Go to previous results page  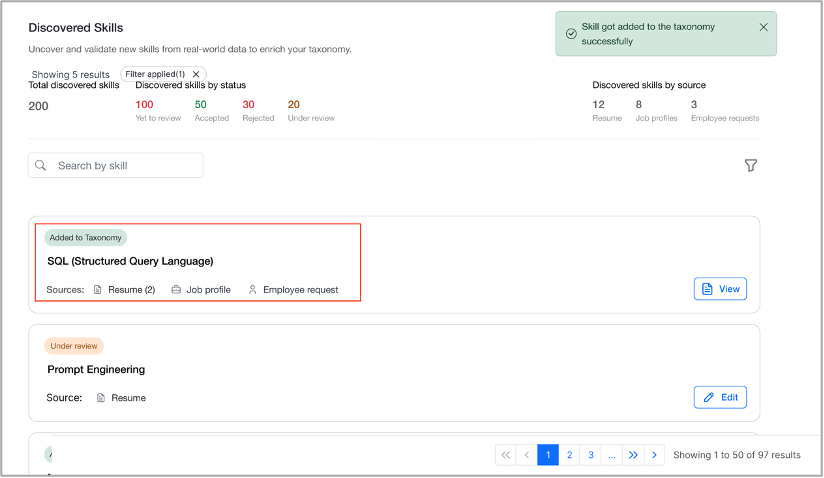tap(527, 455)
